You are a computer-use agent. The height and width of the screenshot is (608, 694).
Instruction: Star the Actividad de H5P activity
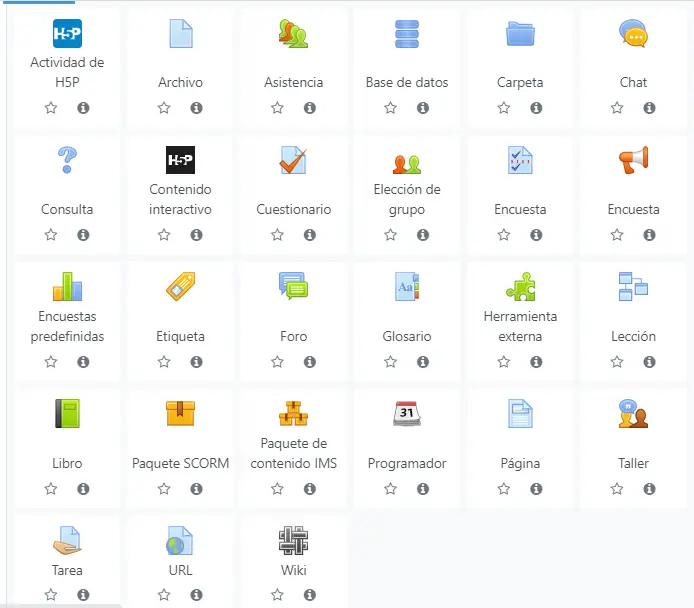(51, 108)
